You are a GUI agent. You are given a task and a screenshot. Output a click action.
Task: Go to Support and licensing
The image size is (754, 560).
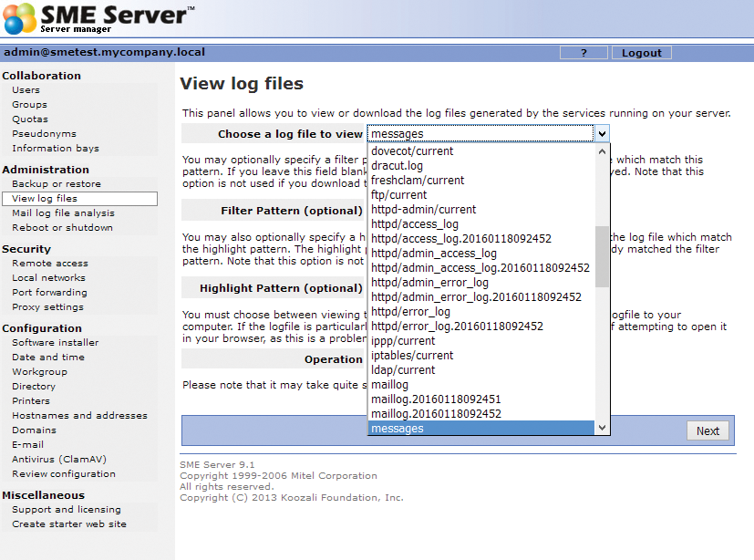coord(66,510)
